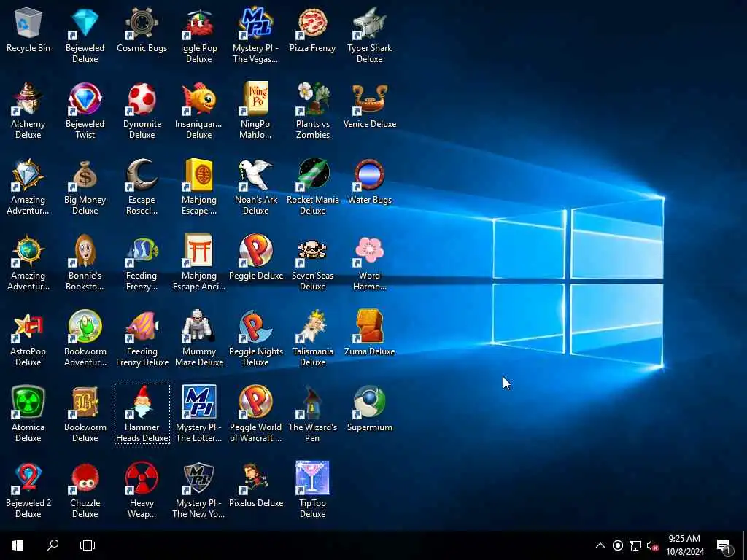Click the Pizza Frenzy icon
Viewport: 747px width, 560px height.
click(312, 23)
